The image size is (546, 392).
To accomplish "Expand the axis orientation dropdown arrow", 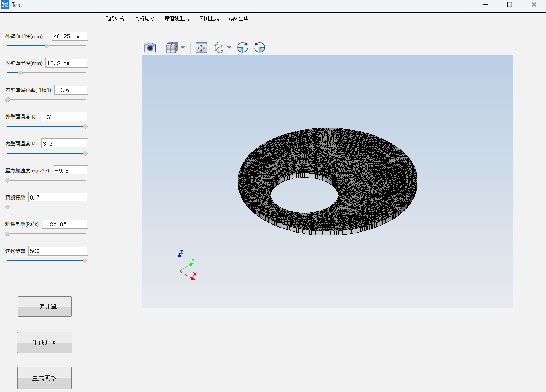I will pos(229,48).
